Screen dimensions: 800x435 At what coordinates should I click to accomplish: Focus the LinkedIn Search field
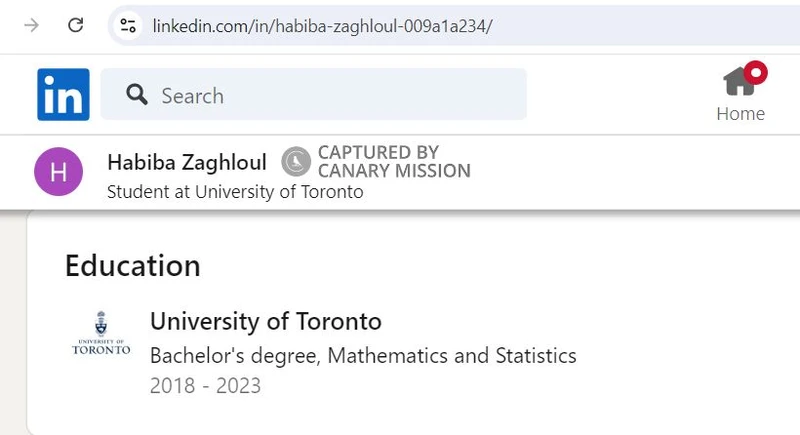pos(314,94)
